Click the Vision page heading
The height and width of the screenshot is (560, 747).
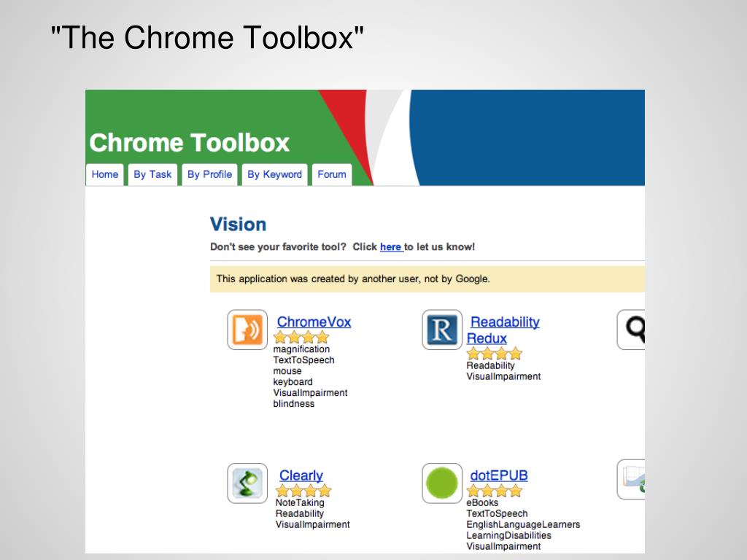point(239,225)
